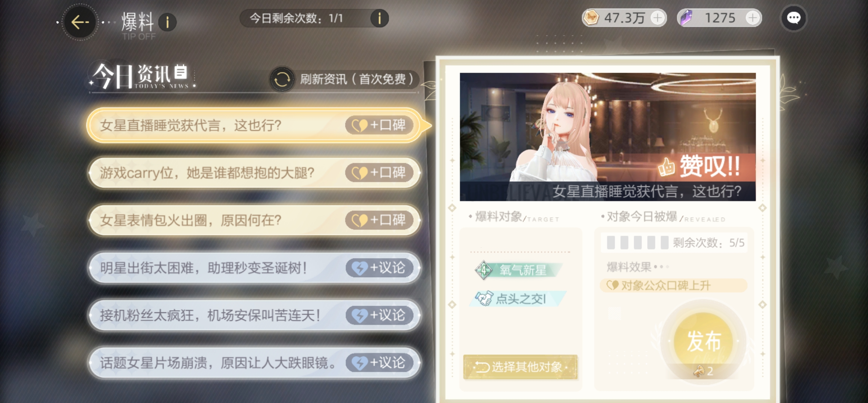The width and height of the screenshot is (868, 403).
Task: Tap the character preview image
Action: [x=608, y=137]
